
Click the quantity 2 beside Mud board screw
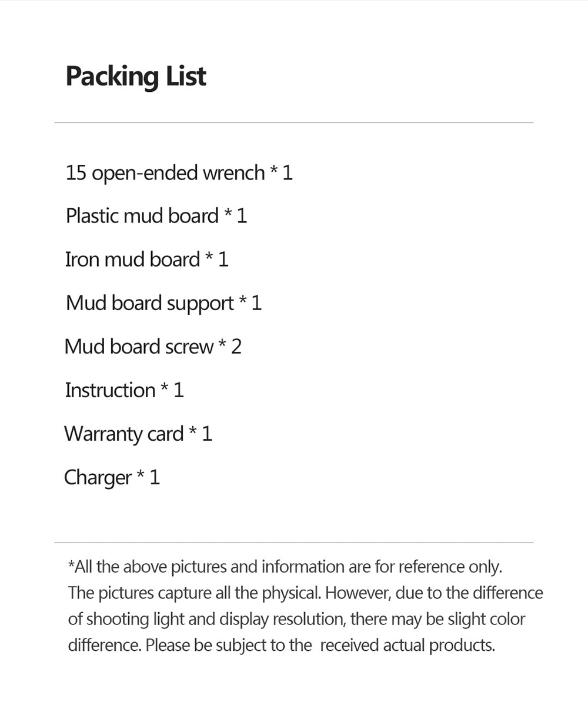(236, 347)
